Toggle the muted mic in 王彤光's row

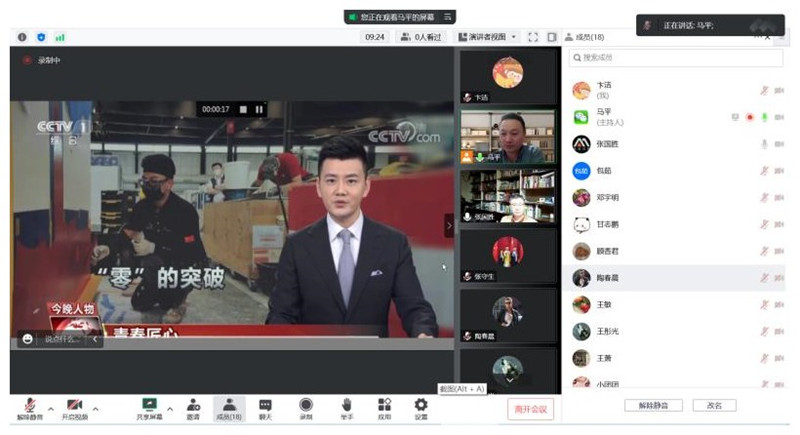pyautogui.click(x=764, y=331)
